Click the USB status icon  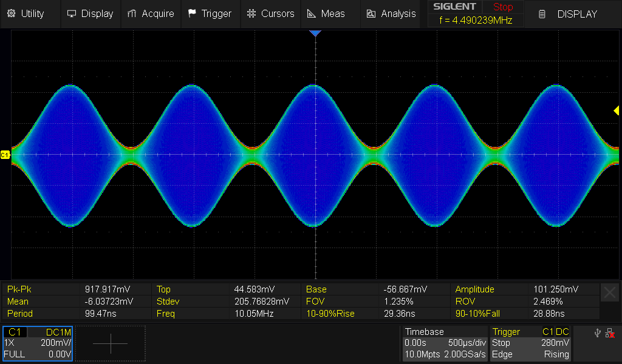click(598, 333)
